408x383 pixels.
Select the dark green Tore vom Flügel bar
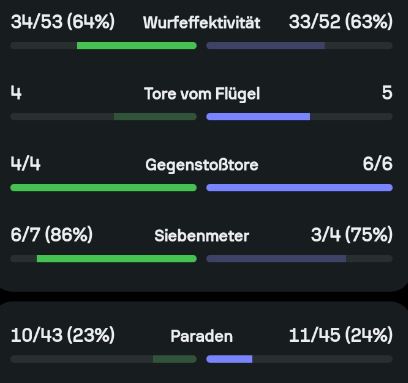click(x=155, y=117)
